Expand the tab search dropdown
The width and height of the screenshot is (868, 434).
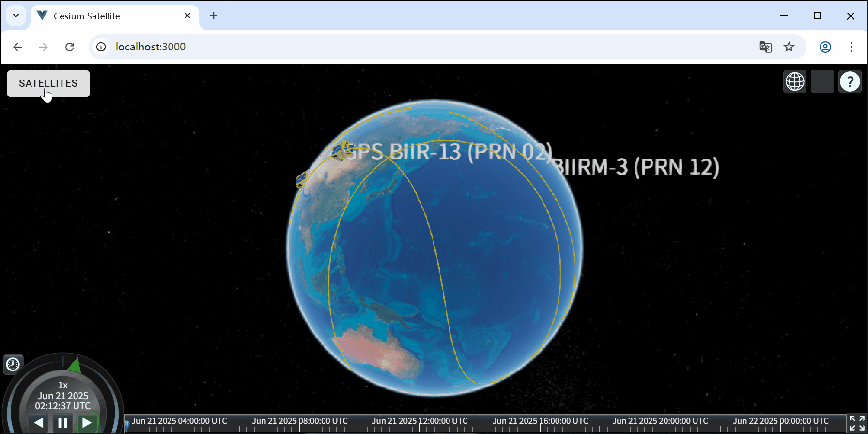[16, 16]
